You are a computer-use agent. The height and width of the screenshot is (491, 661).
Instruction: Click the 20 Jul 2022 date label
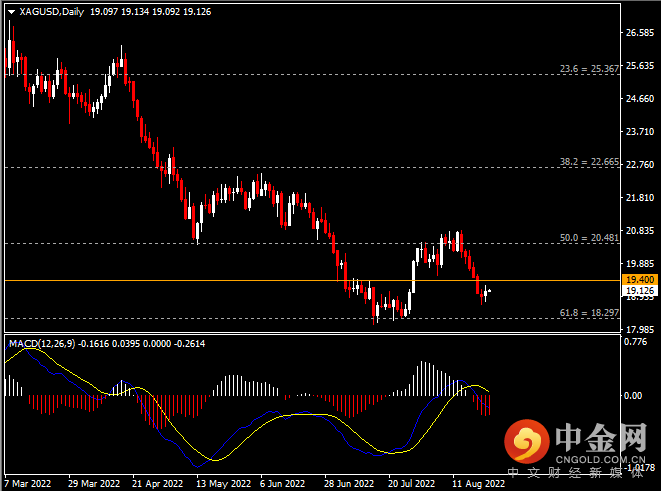tap(411, 483)
